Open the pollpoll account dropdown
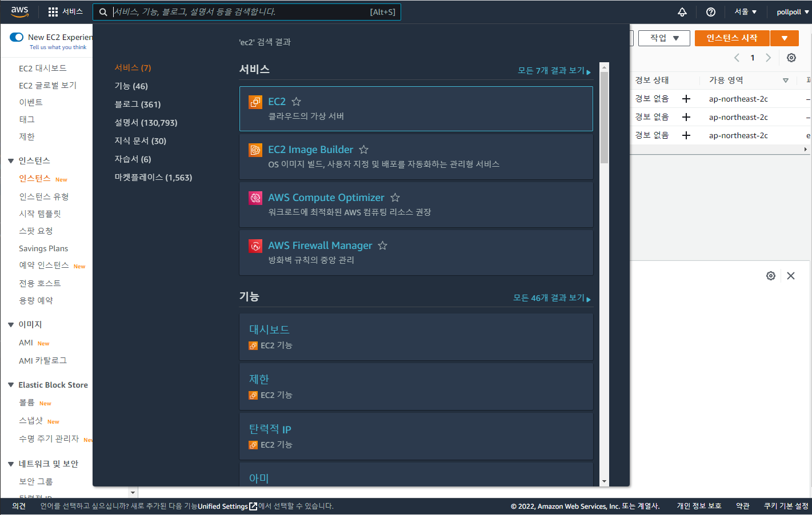The height and width of the screenshot is (515, 812). pyautogui.click(x=793, y=12)
